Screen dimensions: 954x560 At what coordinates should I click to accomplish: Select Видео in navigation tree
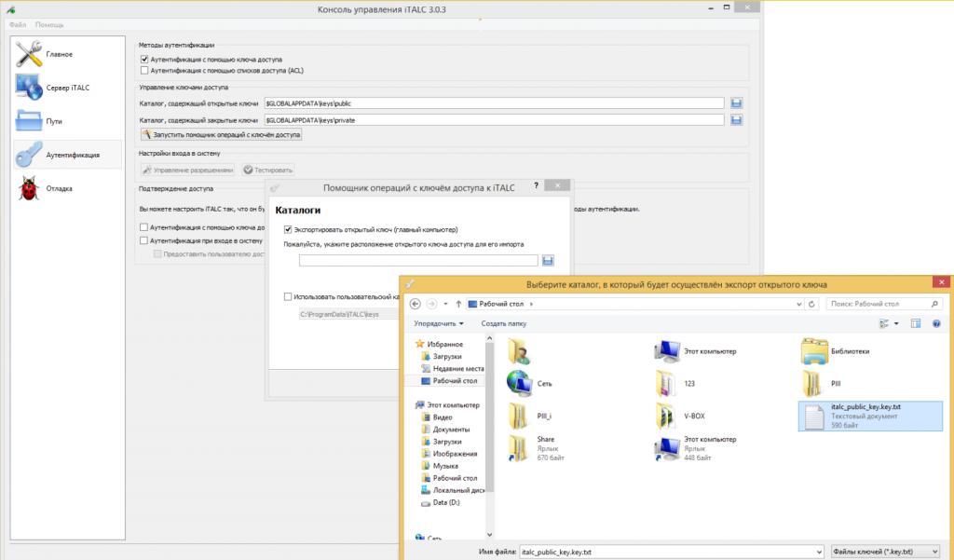[x=443, y=417]
